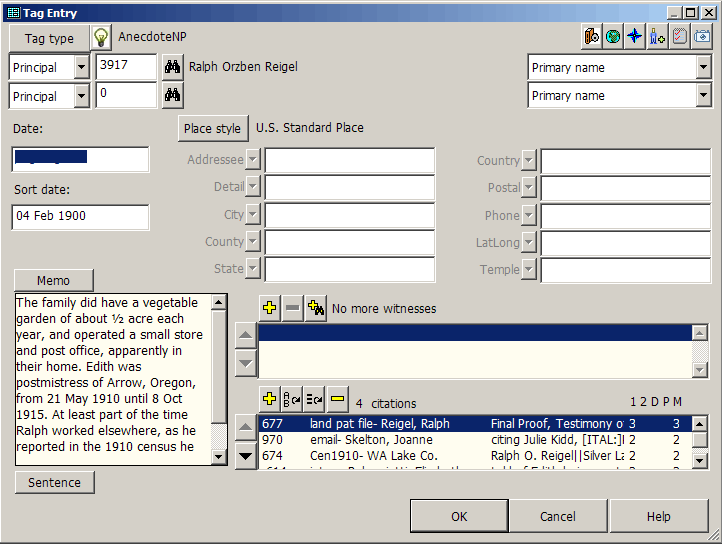Open the Addressee field dropdown arrow
This screenshot has height=544, width=722.
pos(253,160)
